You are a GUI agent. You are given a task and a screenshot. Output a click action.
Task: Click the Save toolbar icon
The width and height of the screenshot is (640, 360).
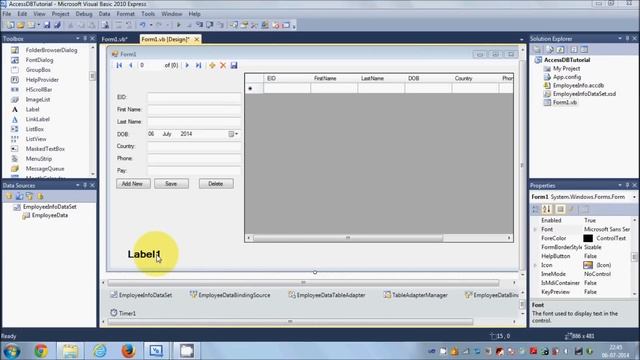pyautogui.click(x=47, y=25)
